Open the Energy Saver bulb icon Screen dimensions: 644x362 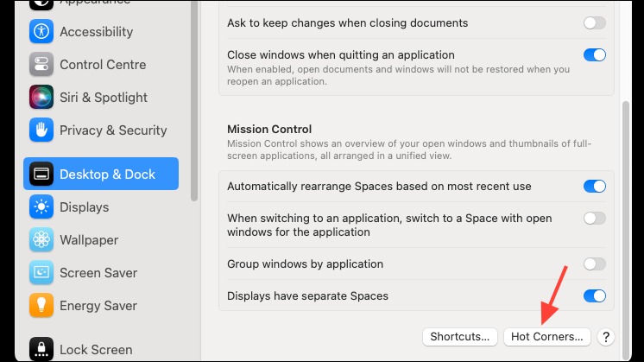[x=41, y=305]
